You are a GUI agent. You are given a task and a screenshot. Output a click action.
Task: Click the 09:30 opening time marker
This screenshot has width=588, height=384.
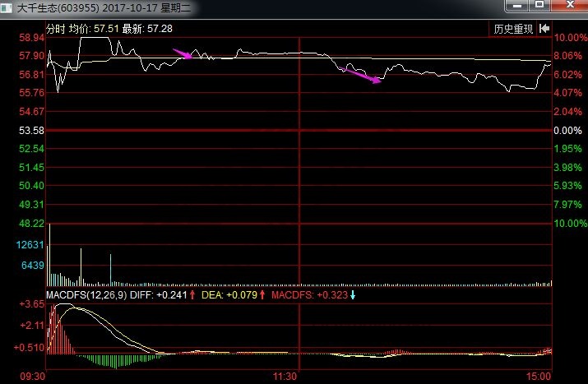(31, 376)
